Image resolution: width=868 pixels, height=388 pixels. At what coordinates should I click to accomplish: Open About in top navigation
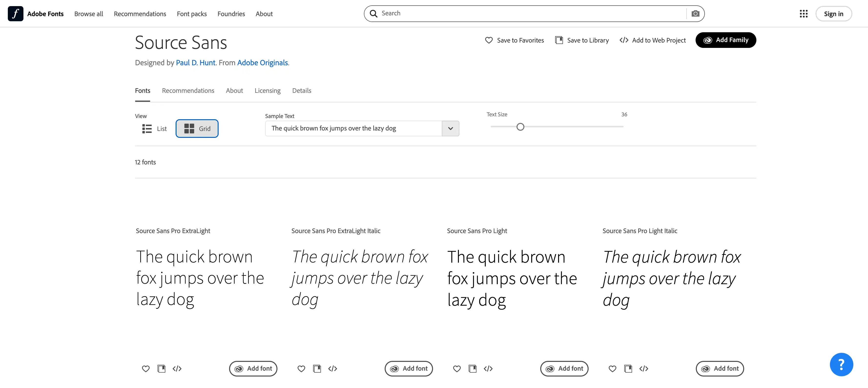pyautogui.click(x=264, y=14)
